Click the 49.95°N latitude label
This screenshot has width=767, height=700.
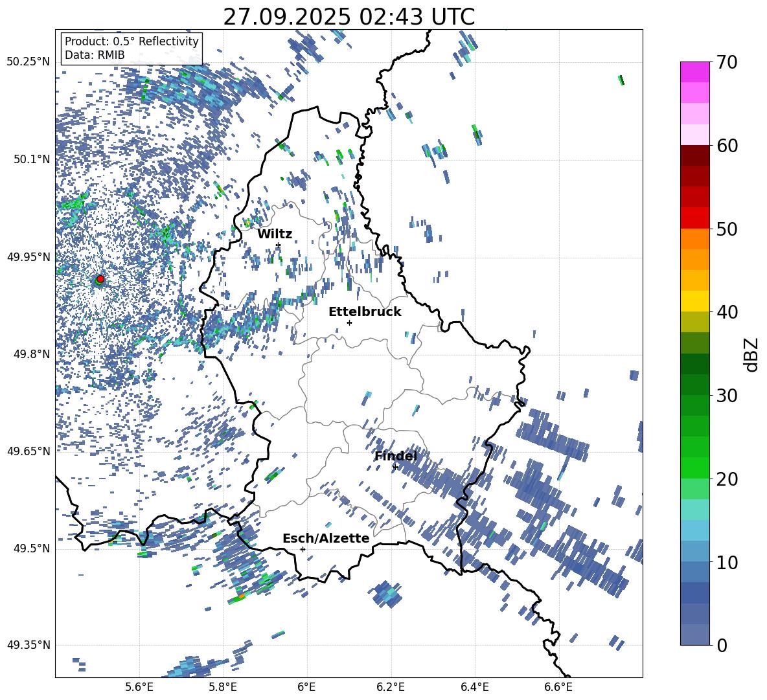pos(29,256)
